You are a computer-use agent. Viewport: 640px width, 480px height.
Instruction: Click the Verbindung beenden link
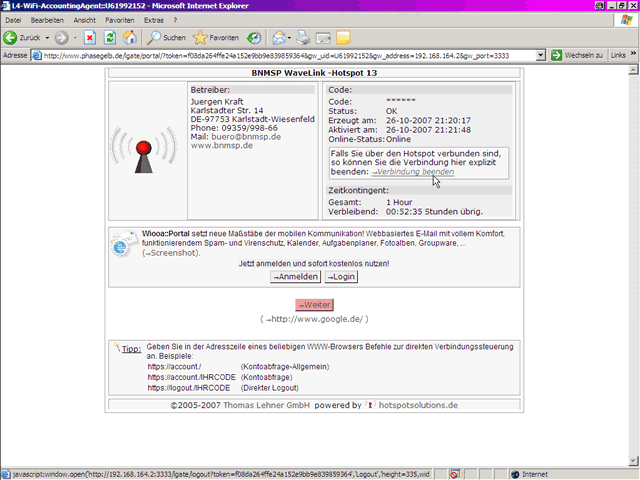(413, 172)
